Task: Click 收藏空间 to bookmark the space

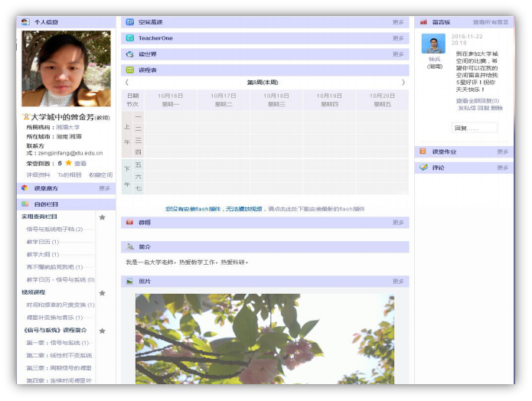Action: (101, 174)
